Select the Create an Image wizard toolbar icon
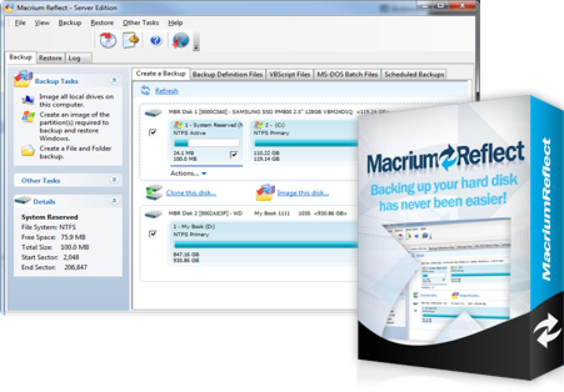Viewport: 564px width, 392px height. point(107,40)
